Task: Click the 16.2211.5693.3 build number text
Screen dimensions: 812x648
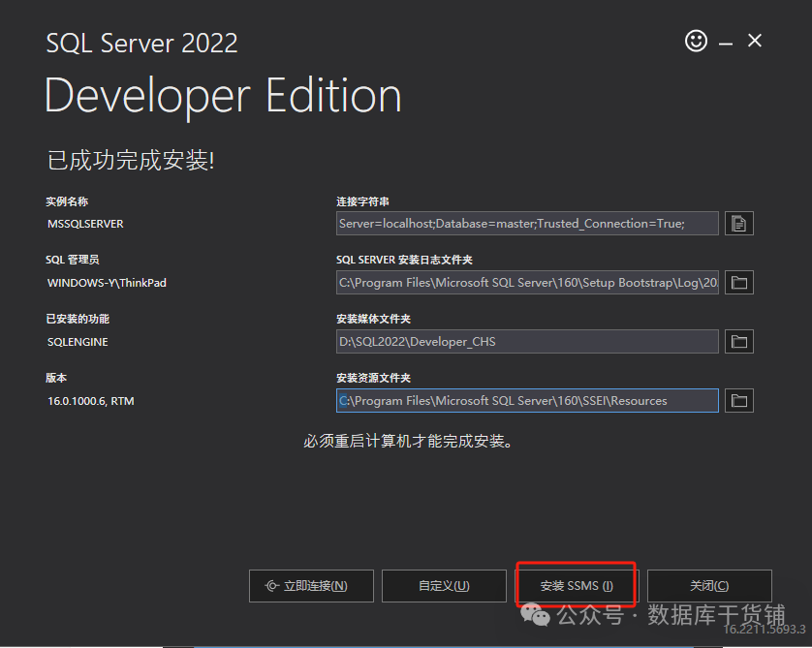Action: pyautogui.click(x=765, y=630)
